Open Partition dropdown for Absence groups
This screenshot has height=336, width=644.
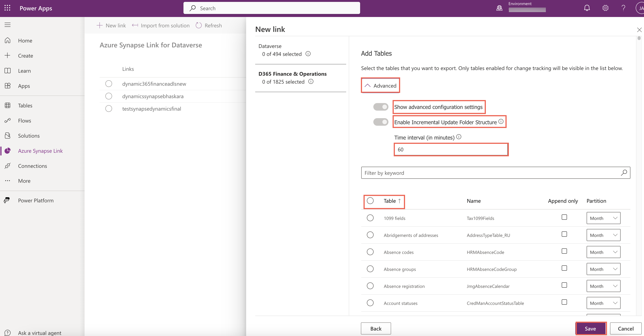(x=603, y=269)
